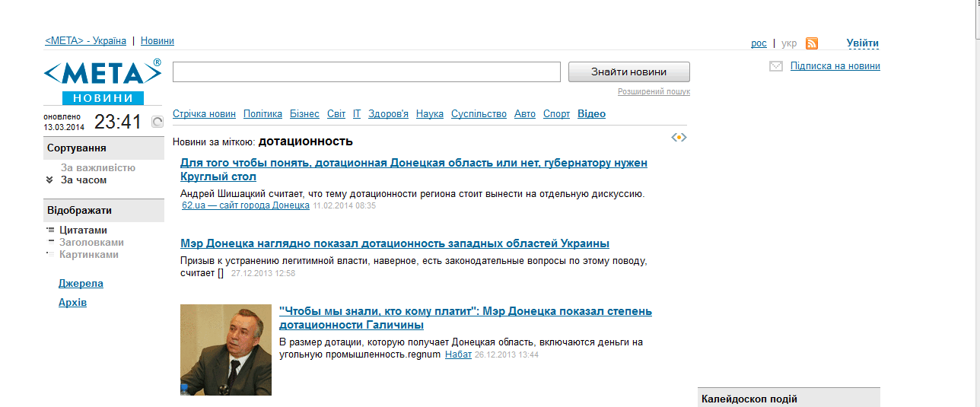
Task: Click the Увійти login link
Action: pyautogui.click(x=862, y=43)
